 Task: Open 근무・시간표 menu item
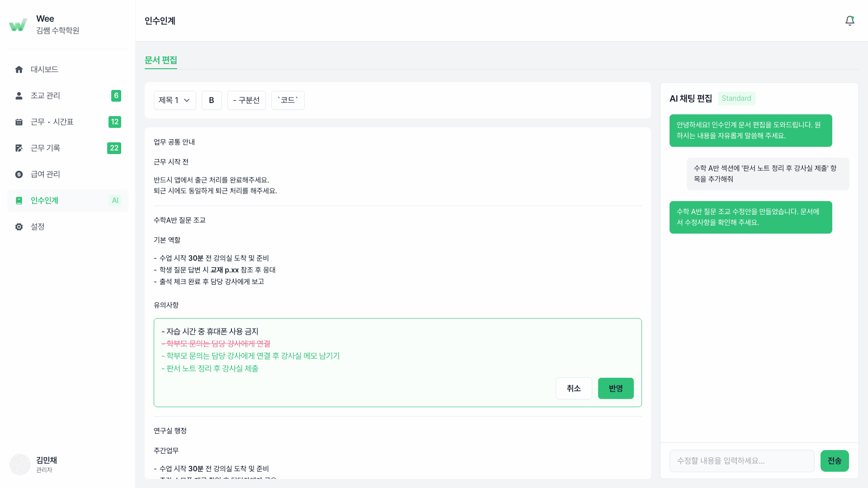[x=68, y=122]
